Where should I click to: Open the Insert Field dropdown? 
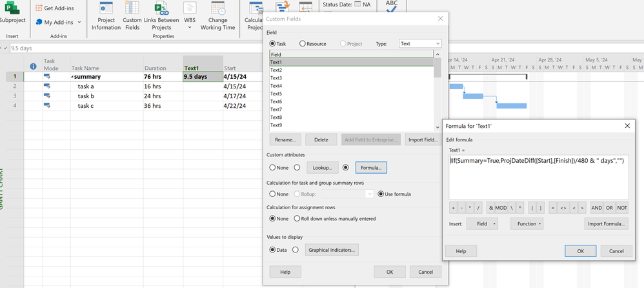pyautogui.click(x=482, y=224)
